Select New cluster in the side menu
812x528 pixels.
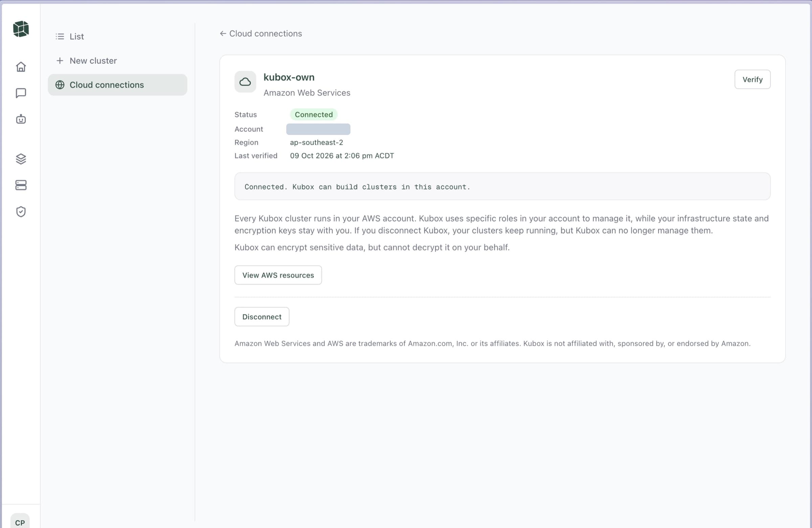pos(117,61)
